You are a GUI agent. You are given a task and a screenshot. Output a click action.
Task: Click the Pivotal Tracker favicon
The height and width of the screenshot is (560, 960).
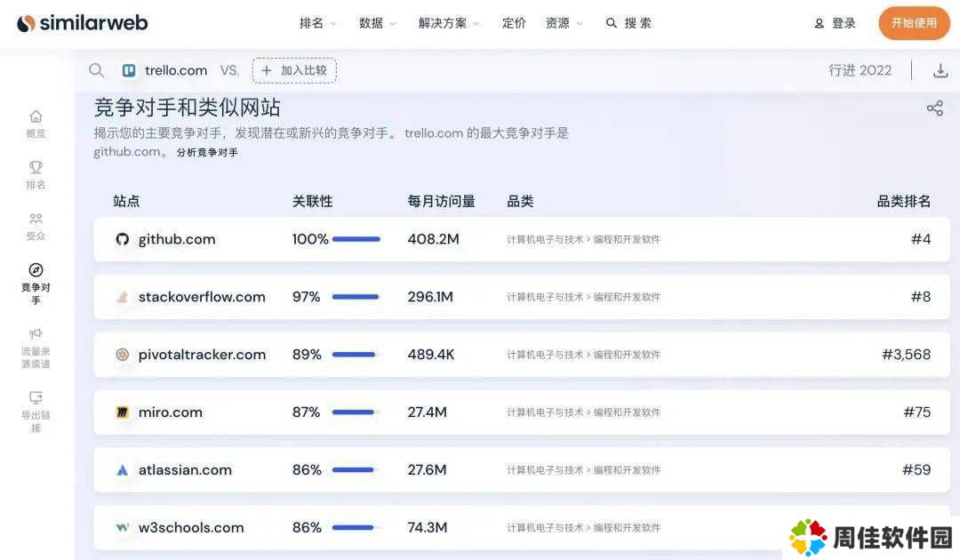(x=123, y=355)
